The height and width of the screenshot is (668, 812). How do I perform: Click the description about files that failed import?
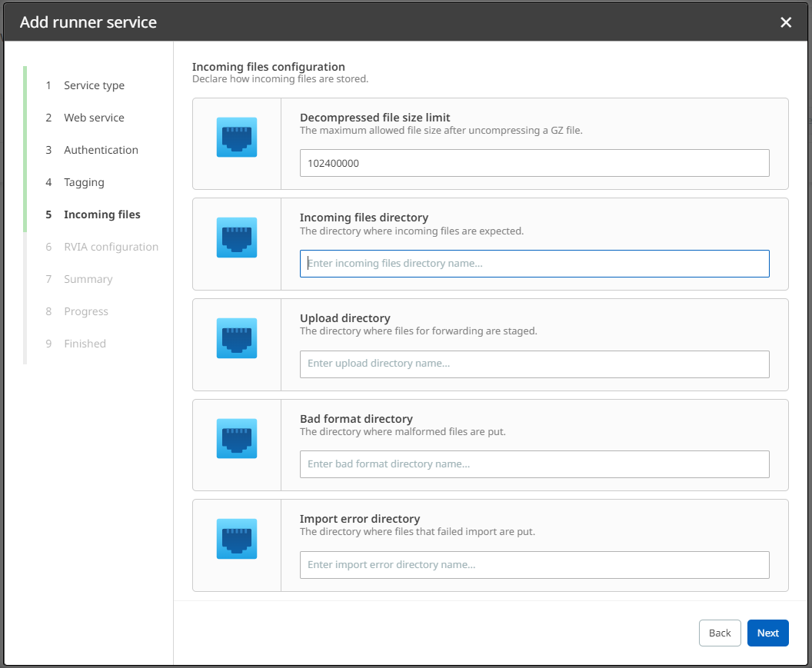click(418, 532)
